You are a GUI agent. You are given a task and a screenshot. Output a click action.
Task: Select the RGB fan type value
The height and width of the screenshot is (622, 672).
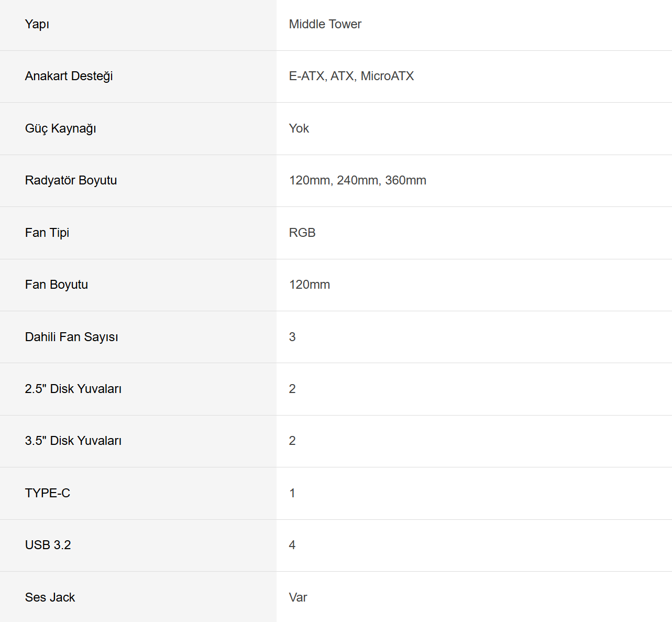(302, 233)
